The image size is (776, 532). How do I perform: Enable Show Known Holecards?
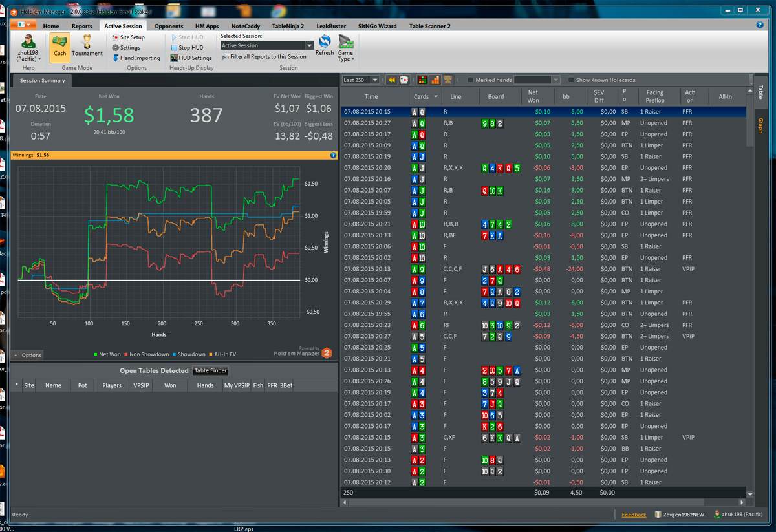coord(571,80)
